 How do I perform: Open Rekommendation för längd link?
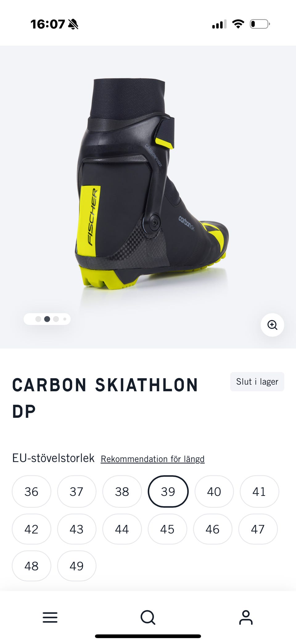[x=153, y=459]
